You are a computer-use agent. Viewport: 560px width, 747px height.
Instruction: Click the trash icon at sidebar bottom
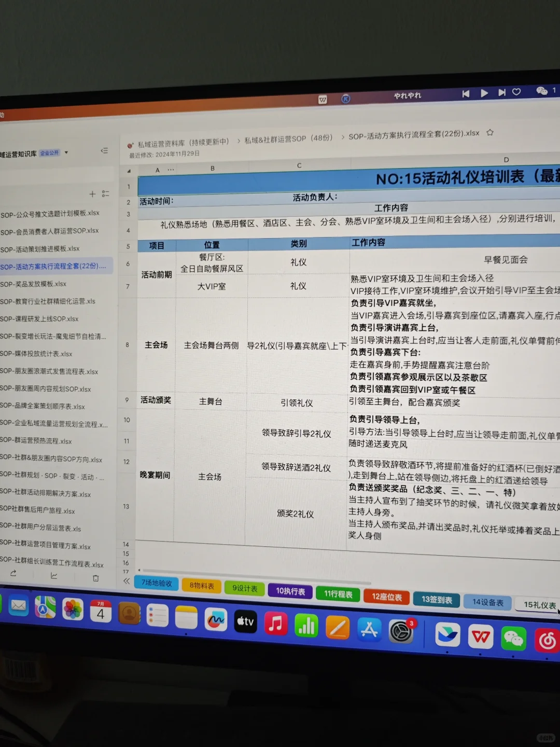click(95, 578)
